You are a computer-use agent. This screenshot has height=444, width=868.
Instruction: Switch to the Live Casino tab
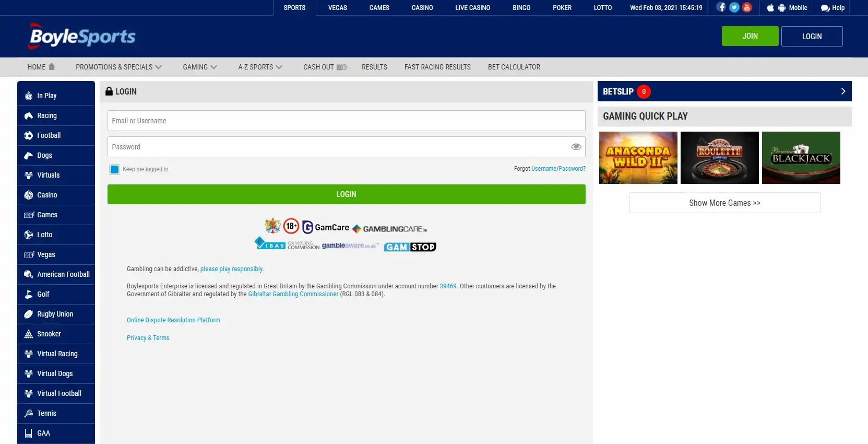[472, 8]
